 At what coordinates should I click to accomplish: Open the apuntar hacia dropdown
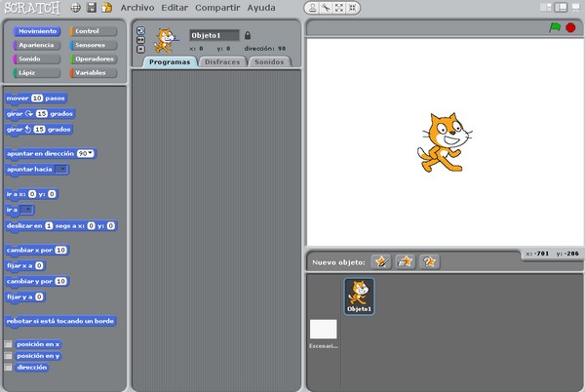pyautogui.click(x=61, y=170)
